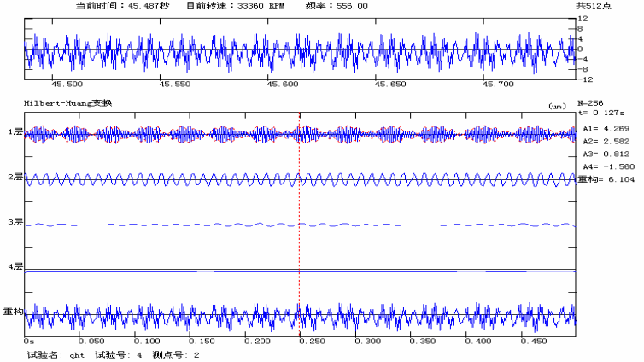
Task: Click the A2= 2.582 amplitude readout
Action: tap(606, 141)
